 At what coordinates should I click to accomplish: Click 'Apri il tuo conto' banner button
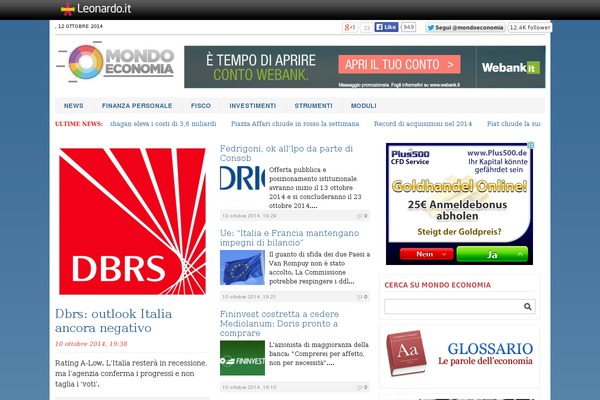[x=399, y=64]
